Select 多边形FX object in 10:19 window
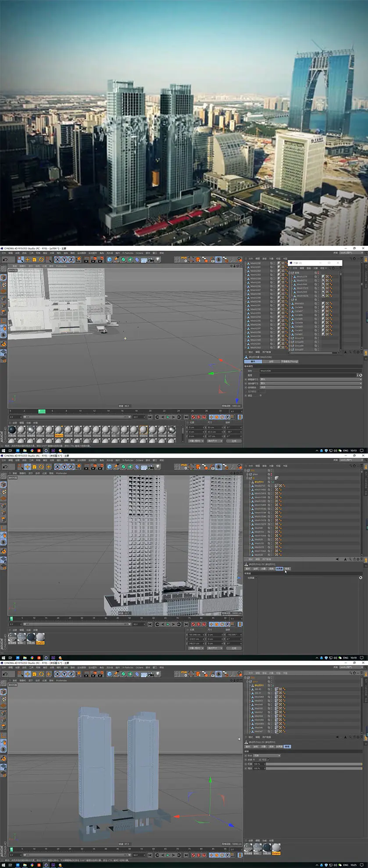The width and height of the screenshot is (368, 868). [259, 482]
